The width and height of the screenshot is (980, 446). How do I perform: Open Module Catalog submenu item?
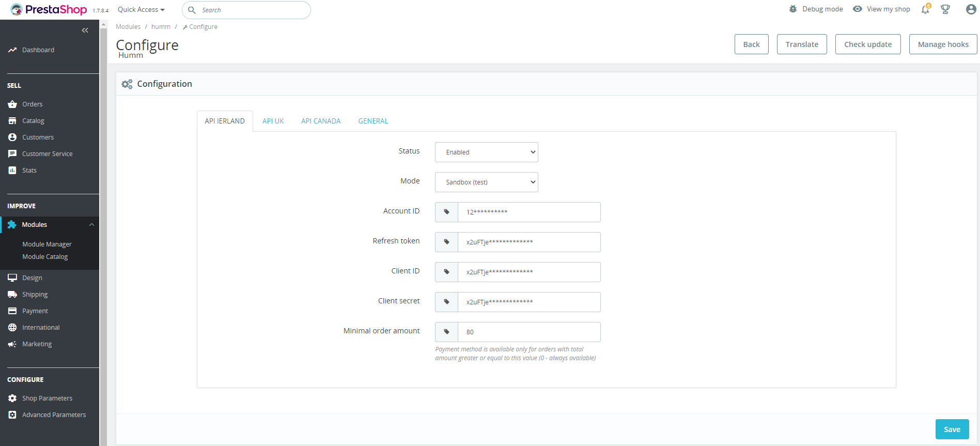click(45, 257)
